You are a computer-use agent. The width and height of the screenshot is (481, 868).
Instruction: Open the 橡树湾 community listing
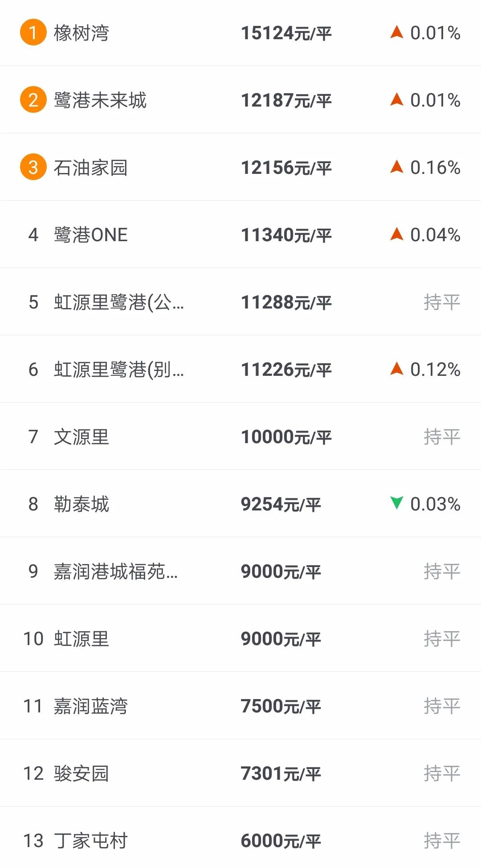[x=82, y=33]
